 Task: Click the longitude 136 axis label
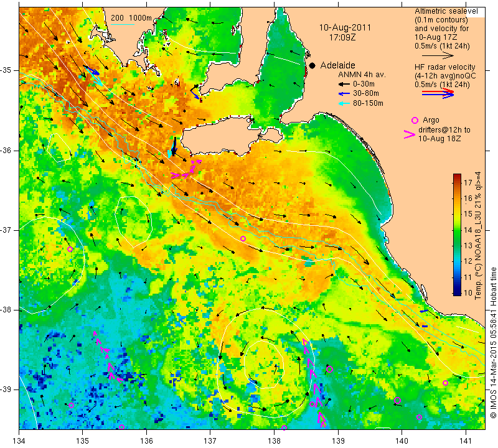[147, 441]
